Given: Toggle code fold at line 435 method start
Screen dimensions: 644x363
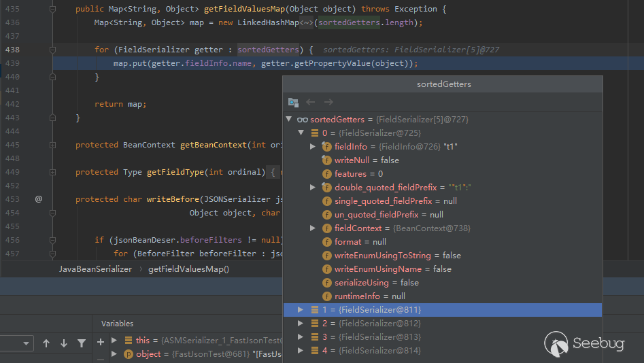Looking at the screenshot, I should pos(52,10).
